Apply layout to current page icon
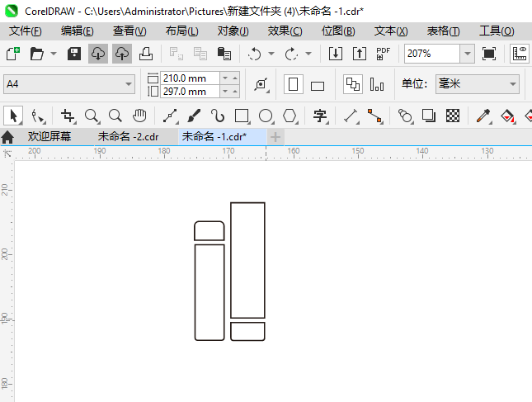 pyautogui.click(x=377, y=84)
